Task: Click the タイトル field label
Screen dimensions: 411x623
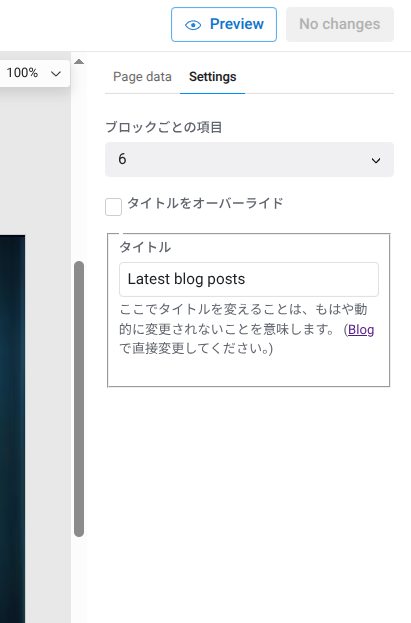Action: click(x=145, y=247)
